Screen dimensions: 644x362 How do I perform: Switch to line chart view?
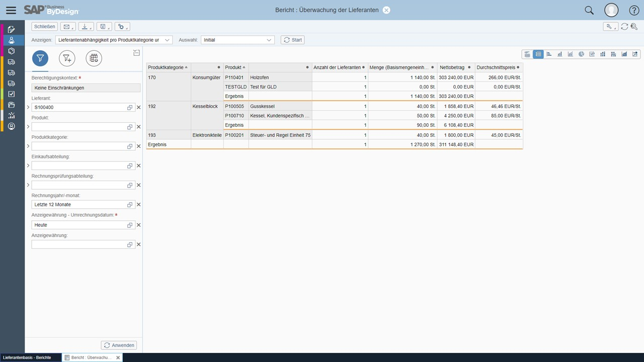point(571,54)
